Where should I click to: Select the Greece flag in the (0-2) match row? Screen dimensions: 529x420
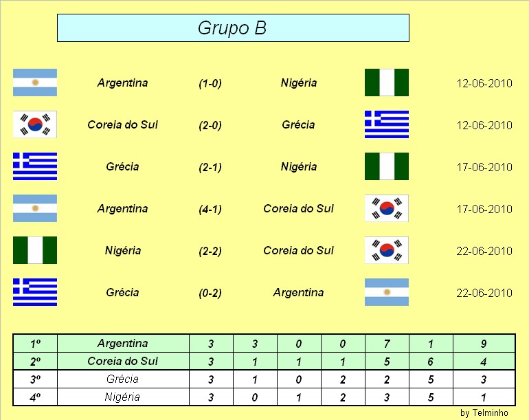pyautogui.click(x=35, y=292)
